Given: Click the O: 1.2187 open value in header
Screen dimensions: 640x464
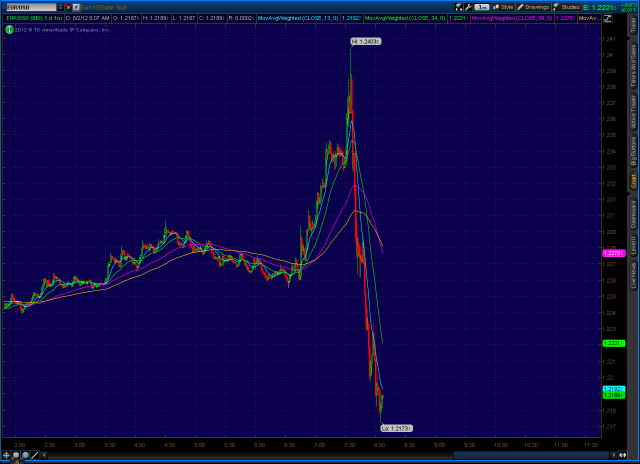Looking at the screenshot, I should (x=126, y=18).
